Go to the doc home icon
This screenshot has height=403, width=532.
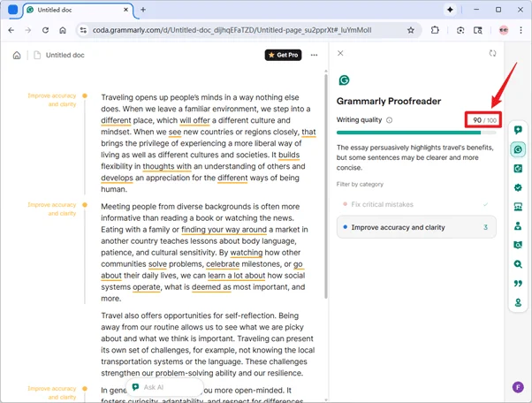click(x=17, y=55)
